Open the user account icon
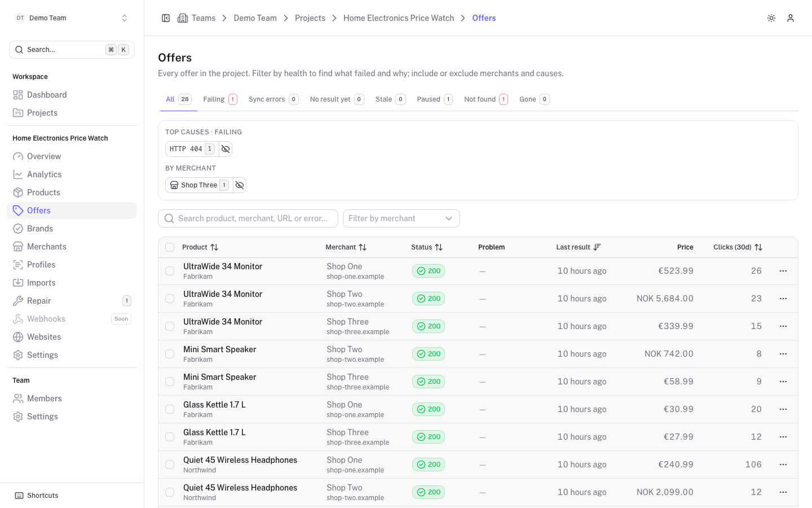This screenshot has width=812, height=508. click(791, 18)
